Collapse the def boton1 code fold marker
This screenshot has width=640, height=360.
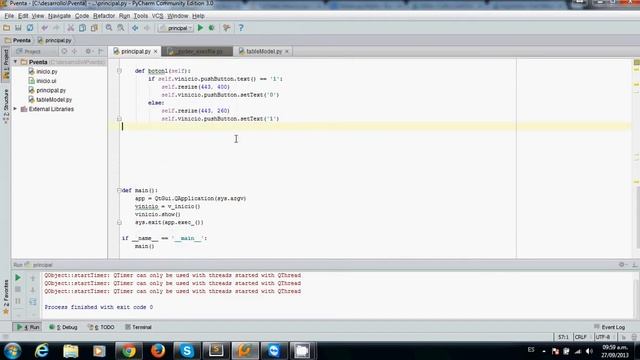[119, 71]
